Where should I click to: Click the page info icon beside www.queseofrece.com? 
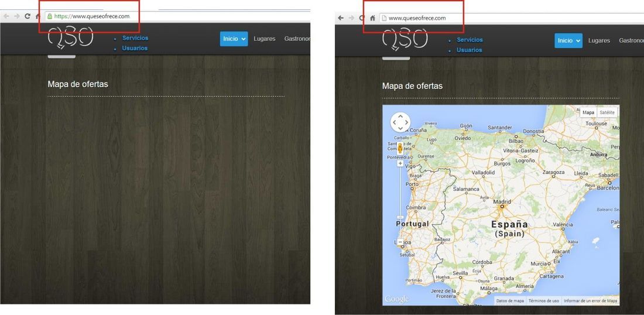click(383, 18)
